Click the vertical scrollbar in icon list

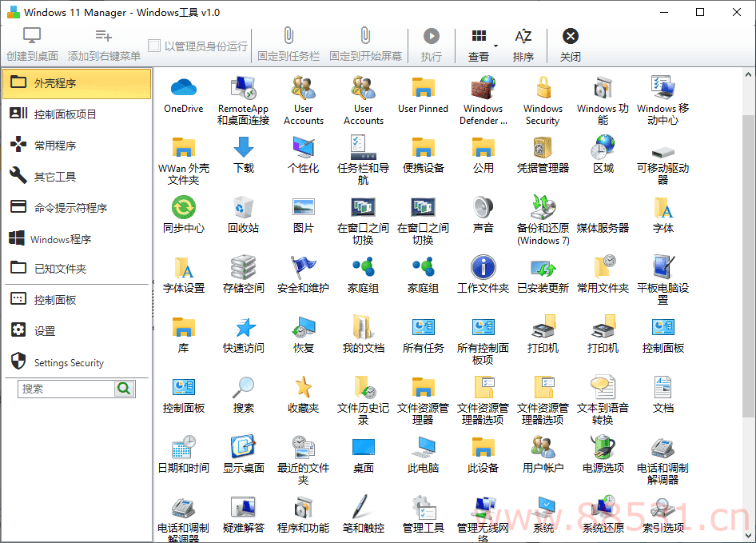pos(748,264)
